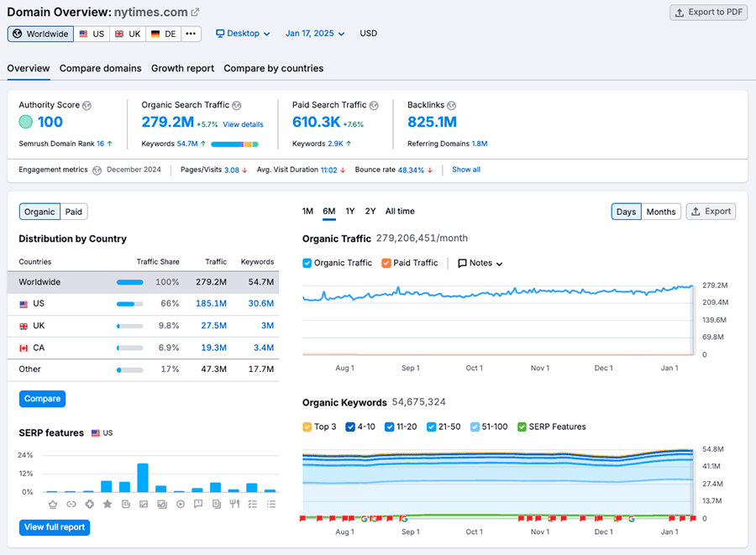Image resolution: width=756 pixels, height=555 pixels.
Task: Select 2Y time range
Action: 370,212
